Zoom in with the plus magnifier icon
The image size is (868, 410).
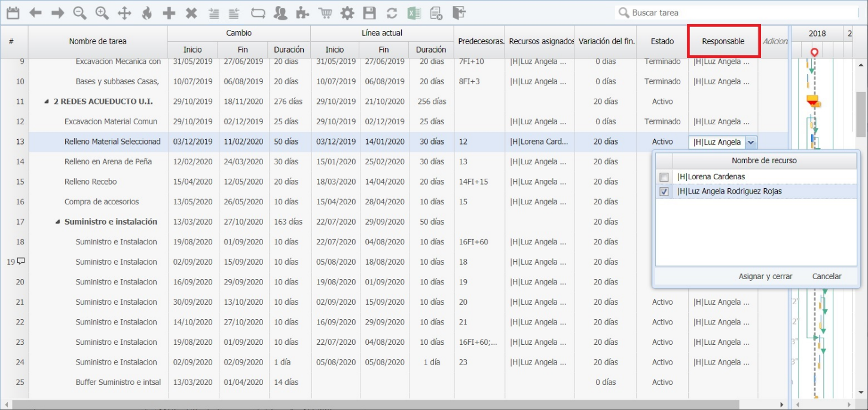[x=102, y=13]
